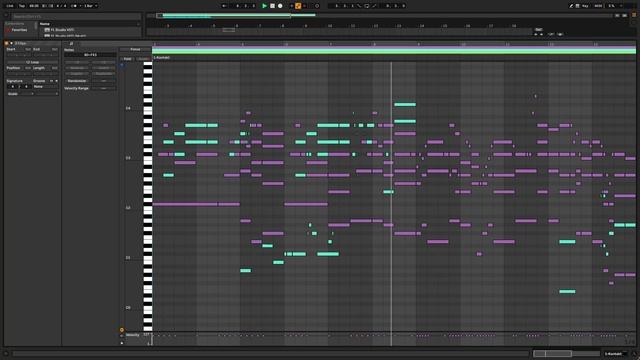Toggle the arrangement Loop switch
Image resolution: width=640 pixels, height=360 pixels.
[367, 6]
